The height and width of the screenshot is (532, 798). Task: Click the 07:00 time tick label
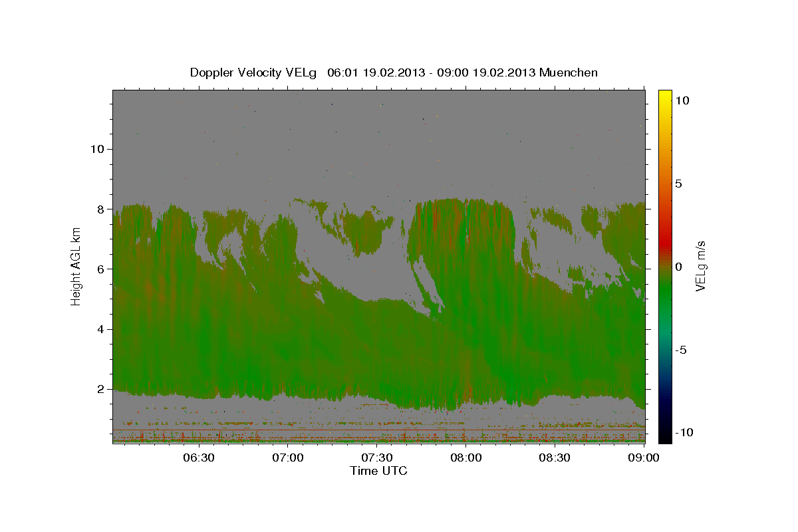tap(289, 458)
